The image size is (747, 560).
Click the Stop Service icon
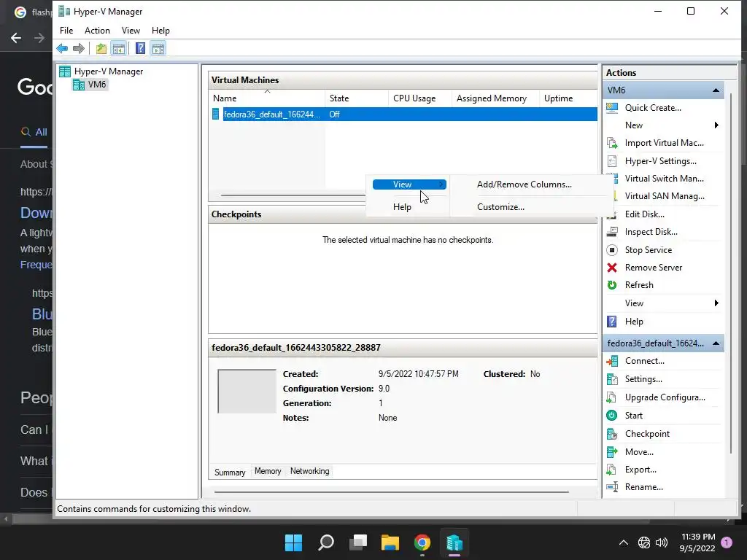tap(612, 250)
